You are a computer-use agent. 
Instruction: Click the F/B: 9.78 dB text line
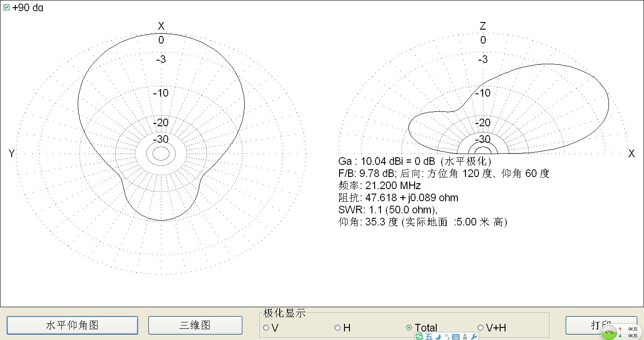pyautogui.click(x=444, y=173)
